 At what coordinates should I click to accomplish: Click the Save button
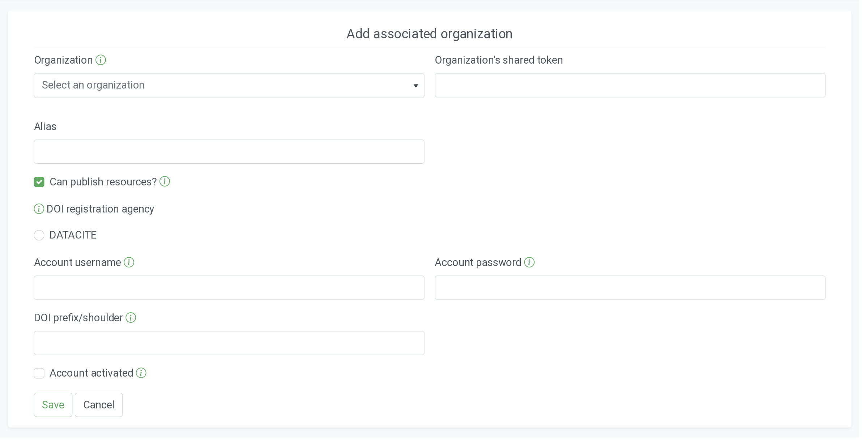point(53,405)
